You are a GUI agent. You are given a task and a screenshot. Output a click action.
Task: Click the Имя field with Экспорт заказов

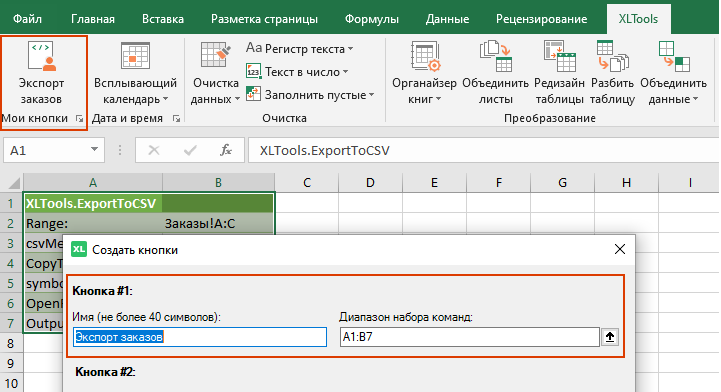pyautogui.click(x=200, y=337)
